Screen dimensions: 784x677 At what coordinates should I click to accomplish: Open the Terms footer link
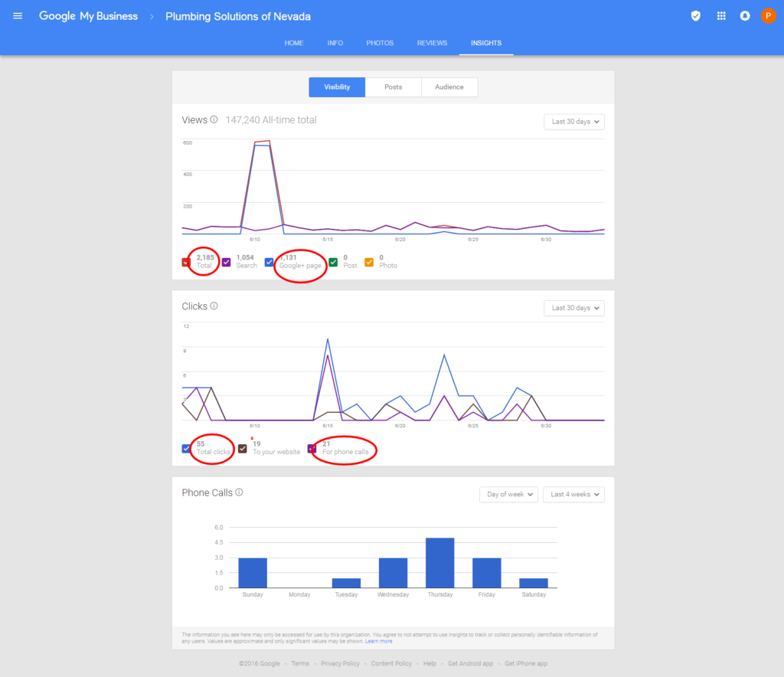(x=300, y=663)
